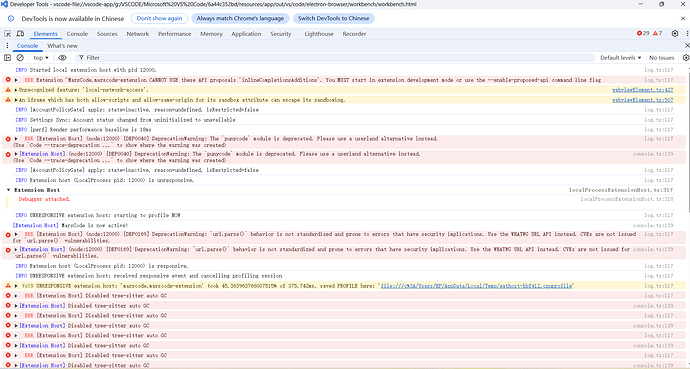The height and width of the screenshot is (369, 690).
Task: Select the What's new drawer tab
Action: [62, 46]
